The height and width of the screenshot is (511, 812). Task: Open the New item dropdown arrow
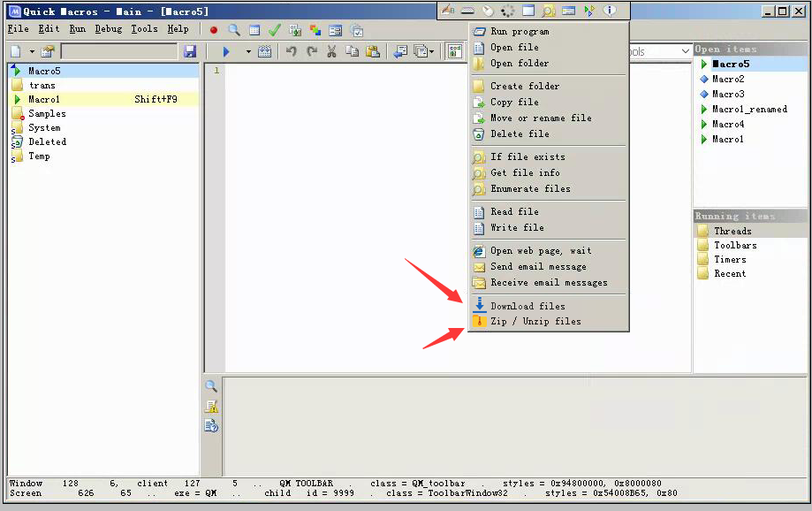pyautogui.click(x=32, y=52)
